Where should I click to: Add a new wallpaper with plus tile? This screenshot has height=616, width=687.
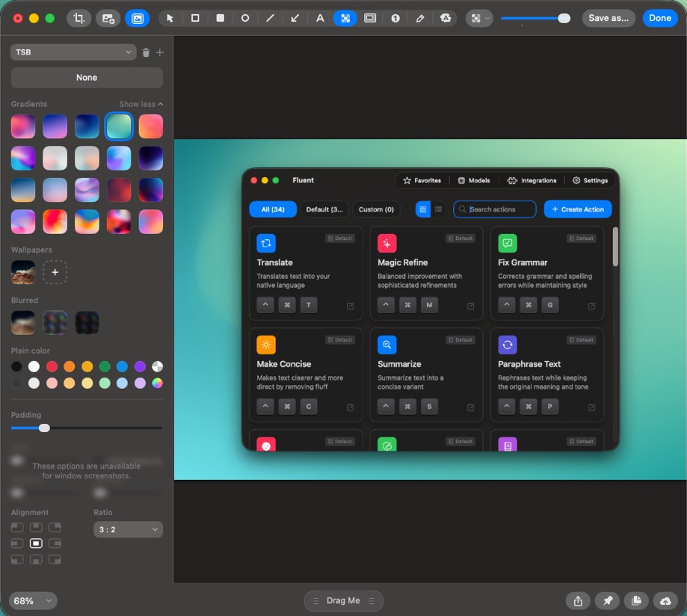tap(55, 272)
